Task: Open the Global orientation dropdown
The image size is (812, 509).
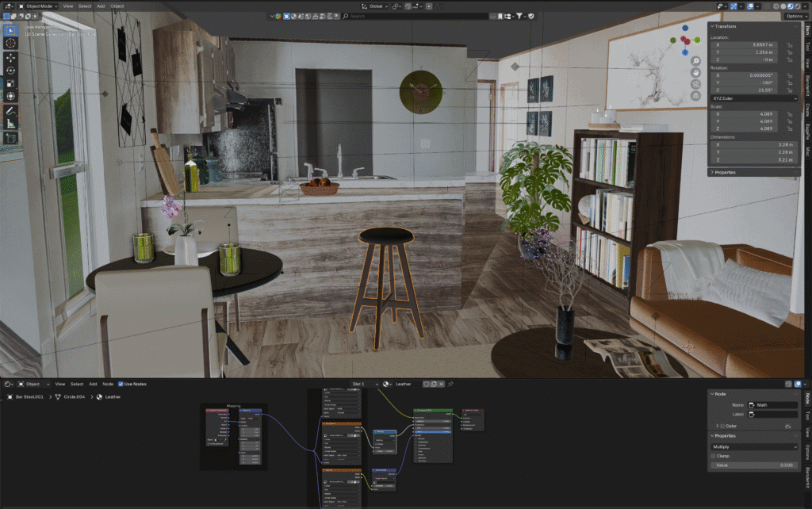Action: coord(374,6)
